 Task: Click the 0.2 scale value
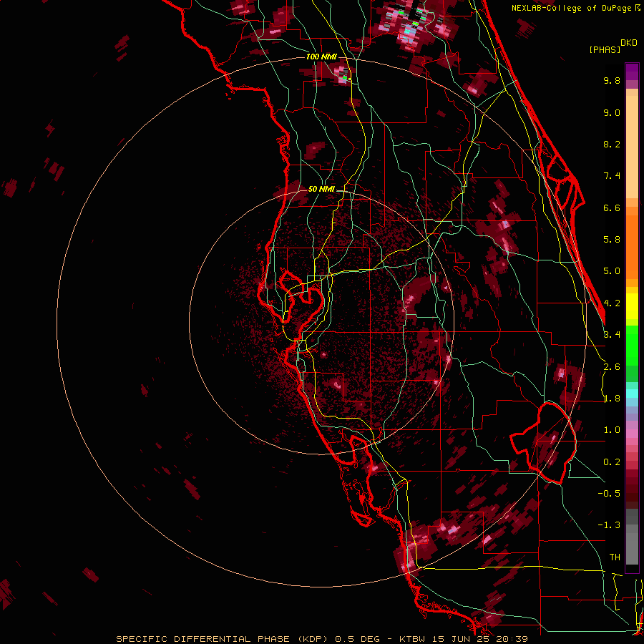(x=612, y=462)
